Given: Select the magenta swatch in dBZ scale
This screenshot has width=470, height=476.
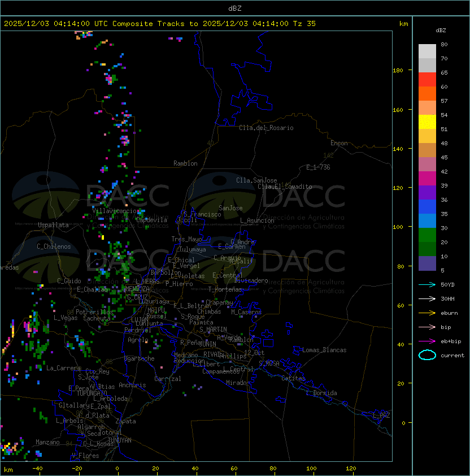Looking at the screenshot, I should tap(427, 179).
